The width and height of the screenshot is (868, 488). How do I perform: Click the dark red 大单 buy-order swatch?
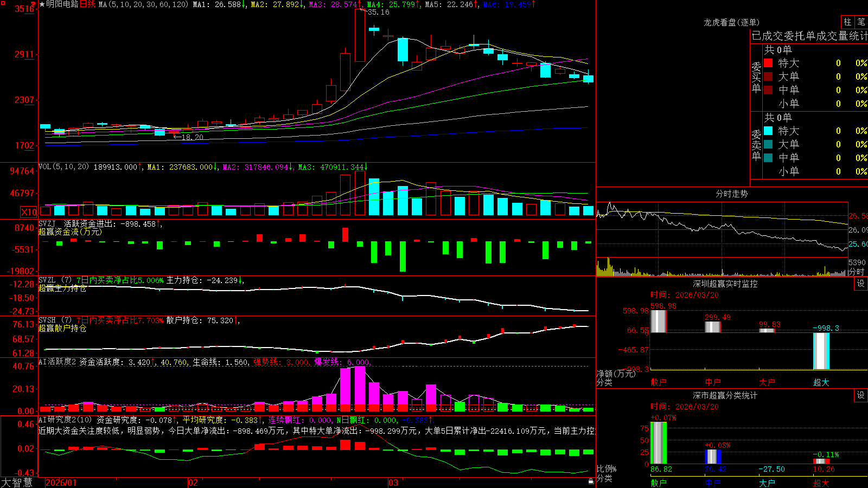[x=768, y=76]
